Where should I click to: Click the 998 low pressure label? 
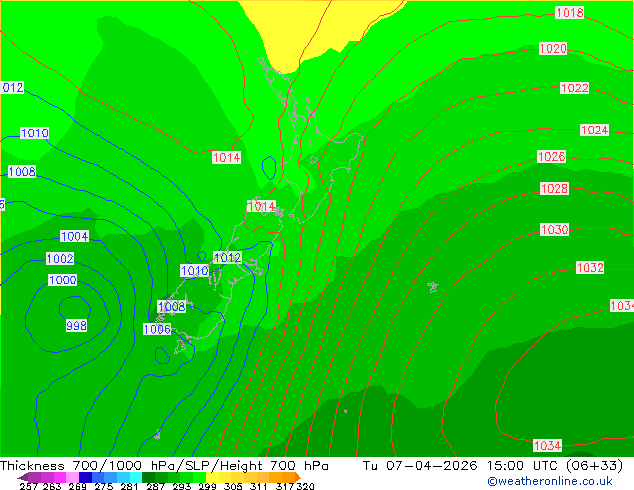(x=76, y=325)
